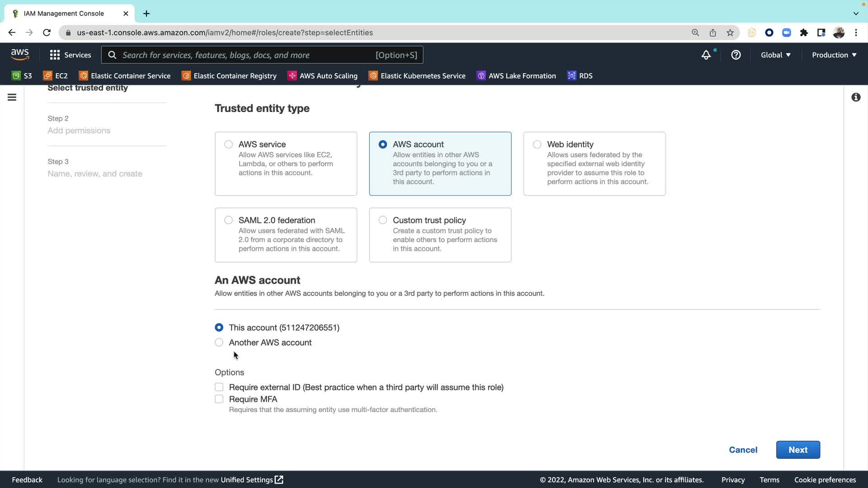Enable the Require external ID checkbox
The image size is (868, 488).
pos(219,387)
